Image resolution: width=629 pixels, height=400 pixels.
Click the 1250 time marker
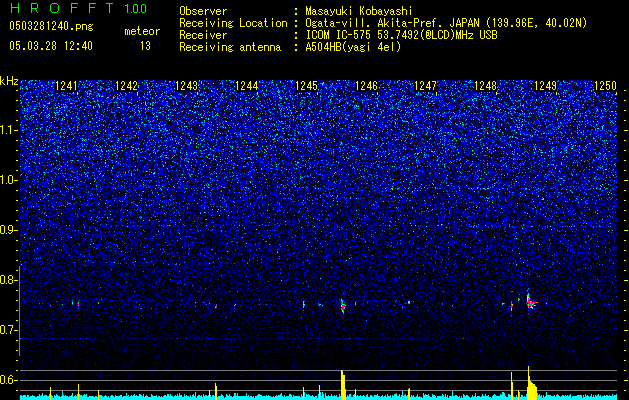[x=605, y=86]
